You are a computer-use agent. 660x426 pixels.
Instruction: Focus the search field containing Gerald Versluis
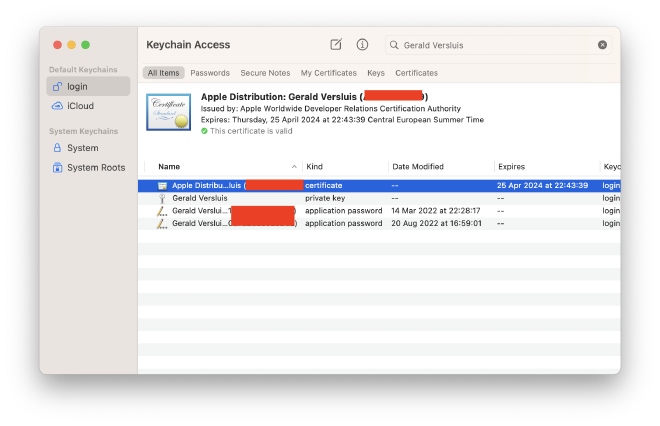coord(498,45)
